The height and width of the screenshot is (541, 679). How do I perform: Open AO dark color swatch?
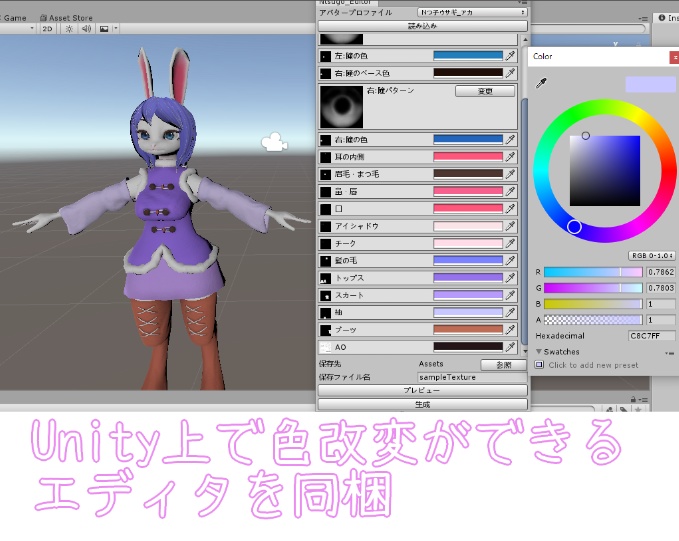coord(468,347)
